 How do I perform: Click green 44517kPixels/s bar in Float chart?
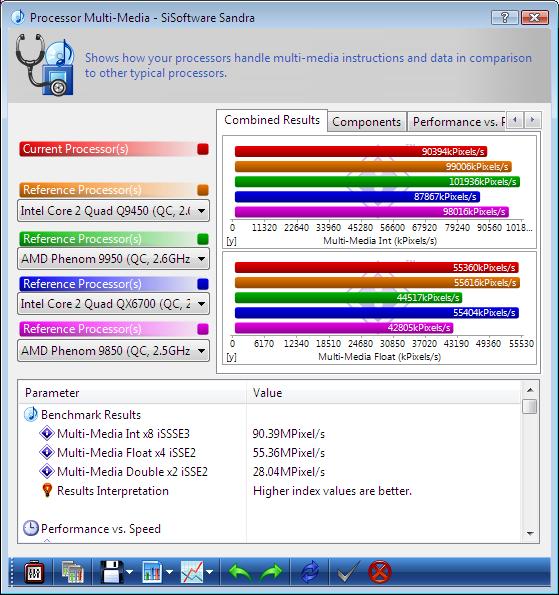(348, 298)
